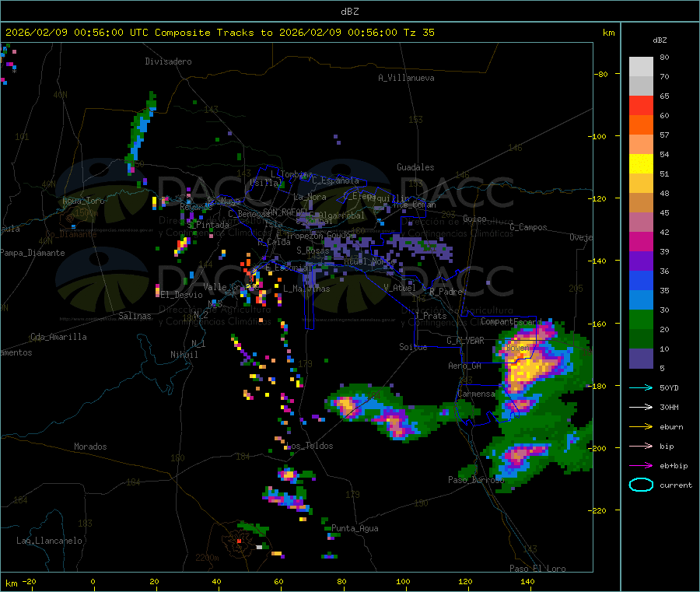Image resolution: width=700 pixels, height=592 pixels.
Task: Click the 'dBZ' title at the top
Action: 349,12
